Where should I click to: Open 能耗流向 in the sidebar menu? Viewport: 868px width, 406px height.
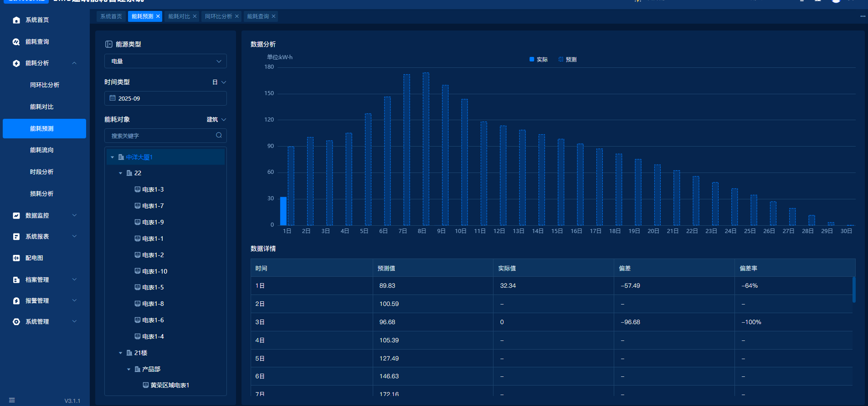point(42,150)
